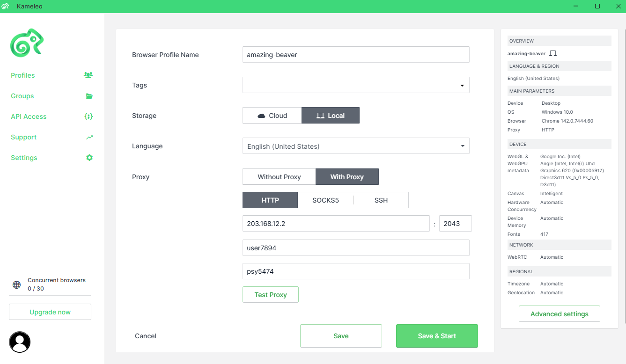Click the Geolocation 'Automatic' value

tap(552, 293)
